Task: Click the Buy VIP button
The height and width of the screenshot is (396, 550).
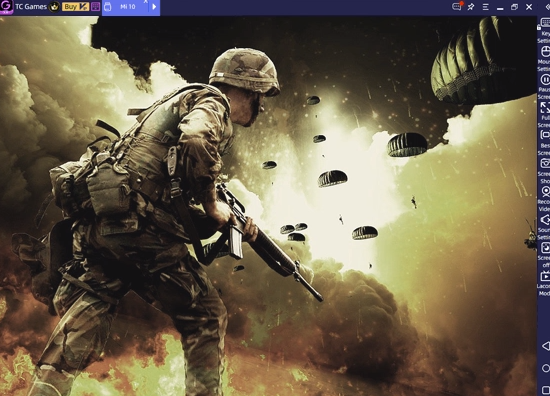Action: click(x=75, y=7)
